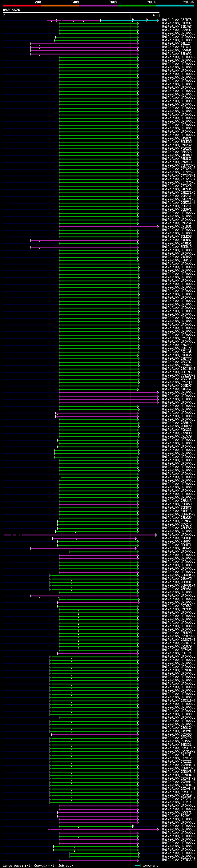Viewport: 197px width, 868px height.
Task: Open hit UniRef100_Q1LVH7
Action: 177,23
